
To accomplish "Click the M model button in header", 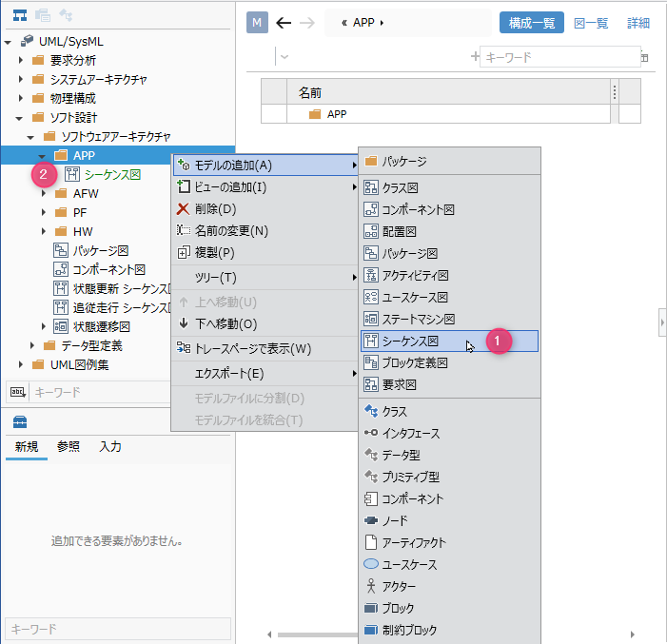I will pos(257,23).
